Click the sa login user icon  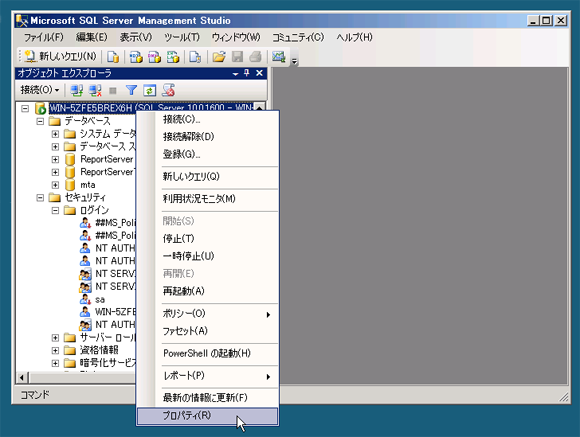(x=85, y=299)
